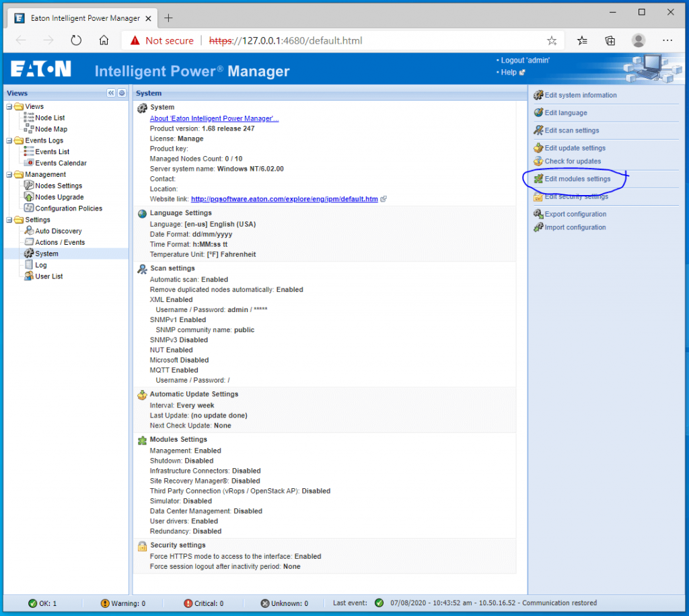Click the Edit modules settings puzzle icon

pyautogui.click(x=538, y=179)
